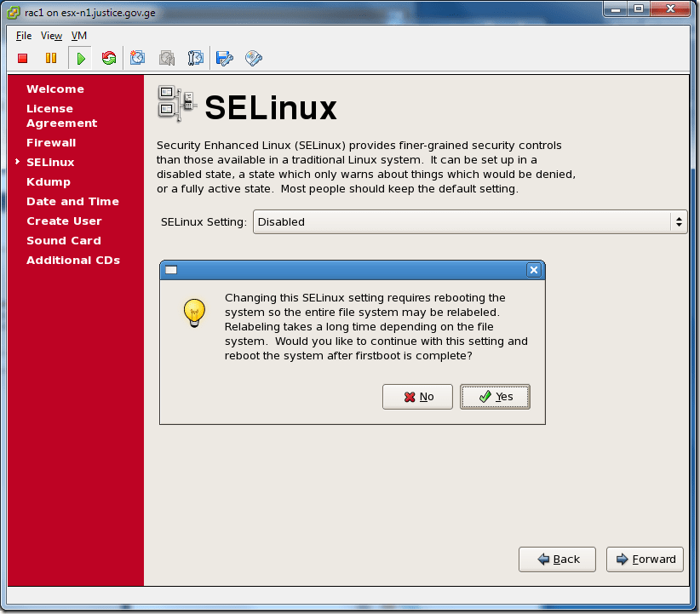Decline the reboot by clicking No
The width and height of the screenshot is (700, 614).
pos(417,397)
